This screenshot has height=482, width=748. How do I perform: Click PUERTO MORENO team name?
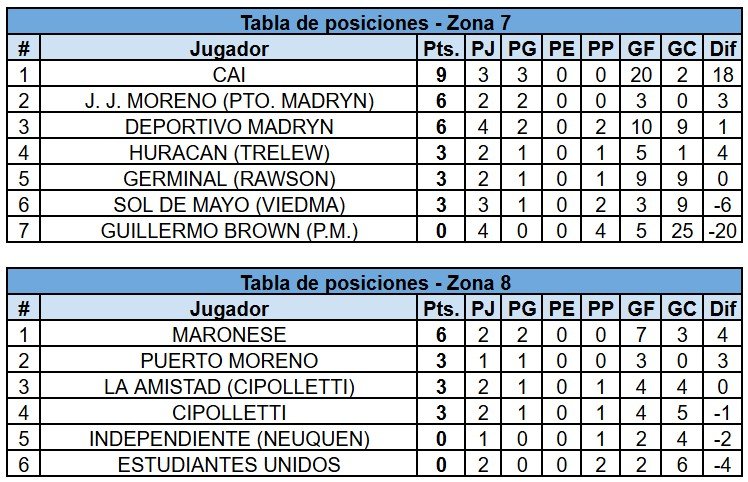pyautogui.click(x=229, y=360)
